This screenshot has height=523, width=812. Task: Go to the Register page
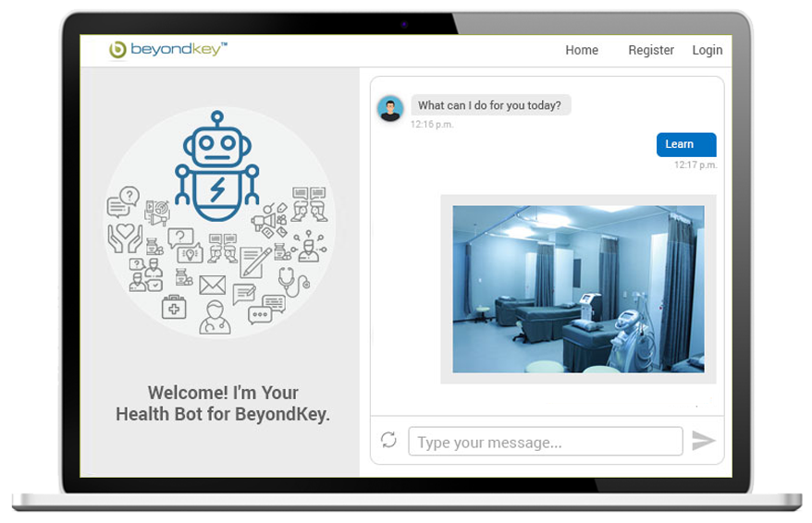click(x=651, y=50)
